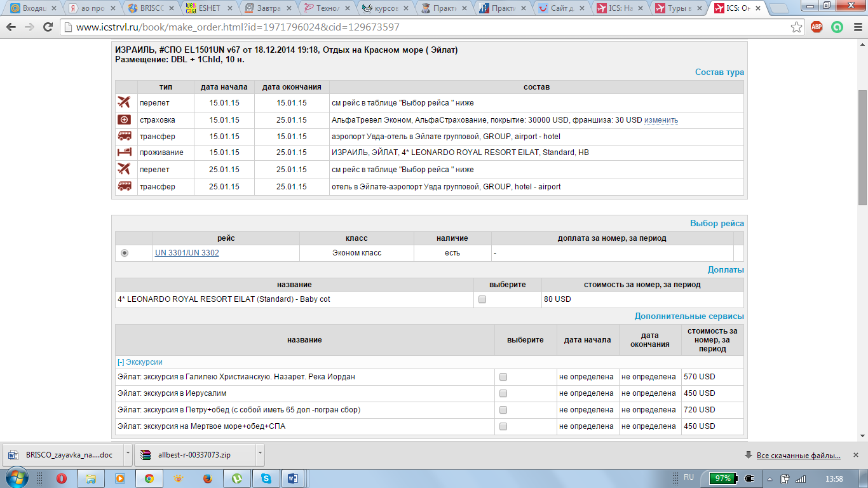Switch to the Сайт д browser tab
This screenshot has width=868, height=488.
click(562, 8)
